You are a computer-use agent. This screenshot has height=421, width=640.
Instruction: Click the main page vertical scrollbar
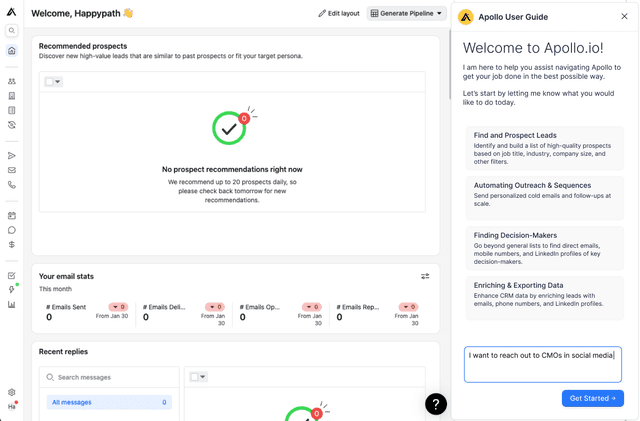450,65
